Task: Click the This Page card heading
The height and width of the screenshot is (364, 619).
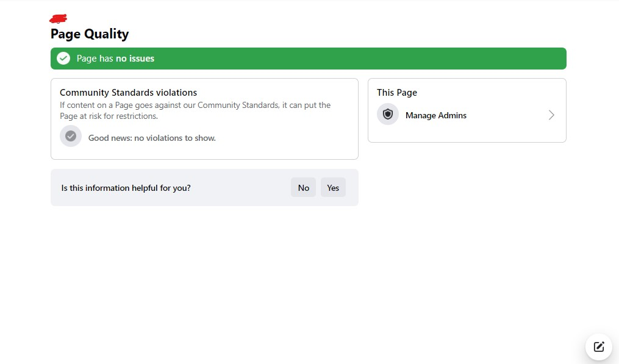Action: pos(397,93)
